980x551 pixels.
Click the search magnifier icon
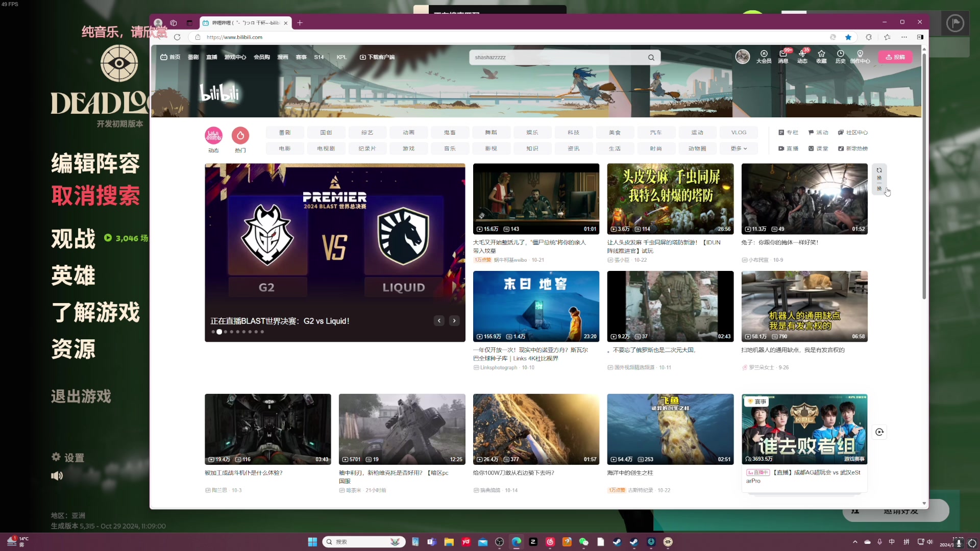tap(651, 58)
